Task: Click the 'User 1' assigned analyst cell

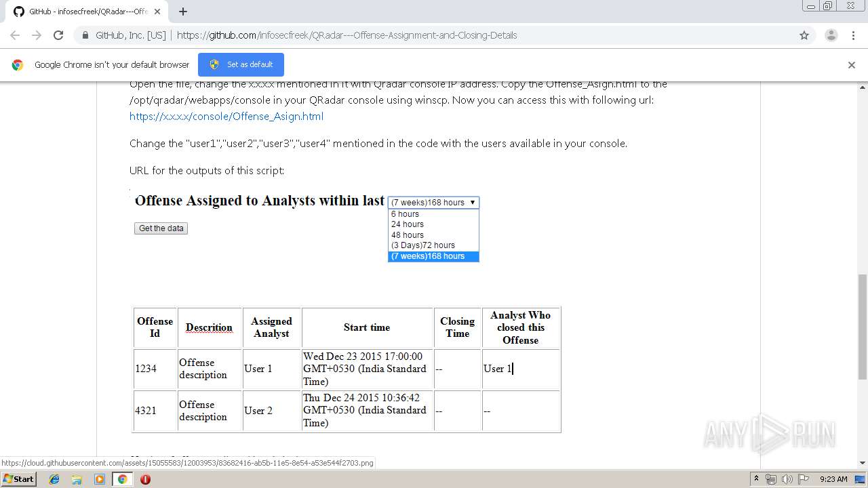Action: [x=271, y=369]
